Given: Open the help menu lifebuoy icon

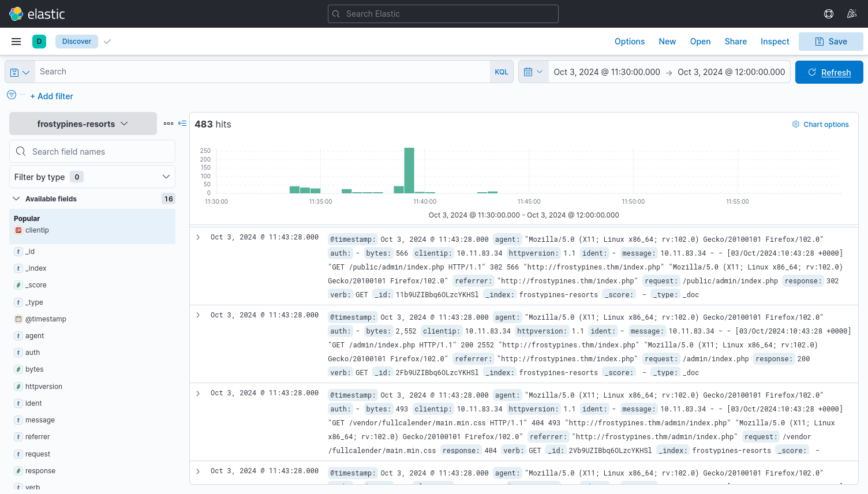Looking at the screenshot, I should (829, 14).
